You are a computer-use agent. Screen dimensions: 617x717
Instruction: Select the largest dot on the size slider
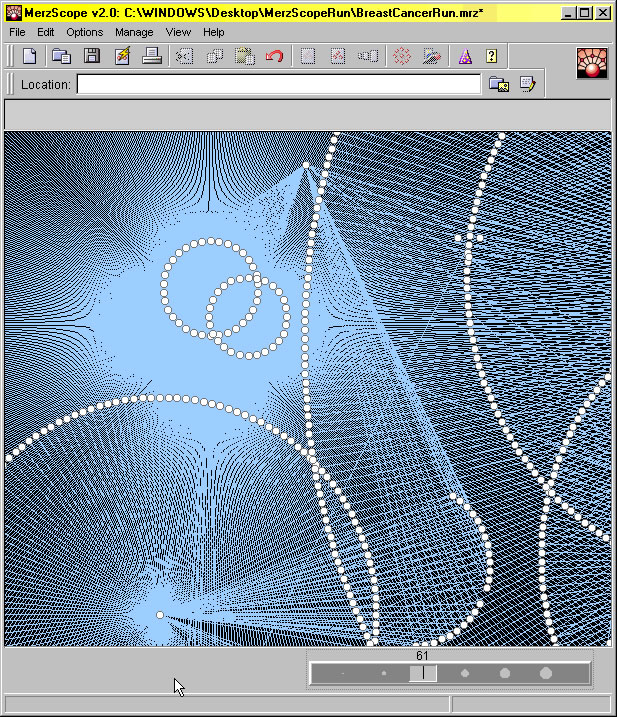click(x=546, y=674)
